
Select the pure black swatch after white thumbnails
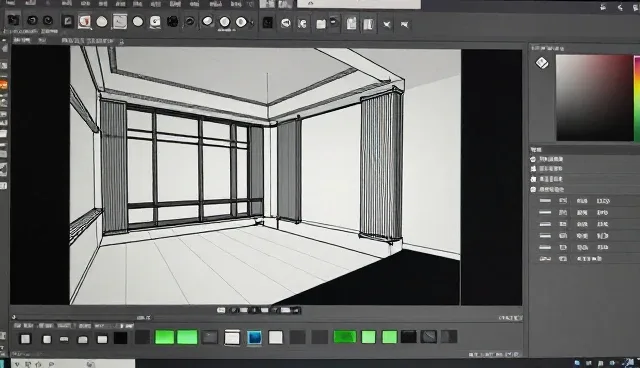pos(120,338)
